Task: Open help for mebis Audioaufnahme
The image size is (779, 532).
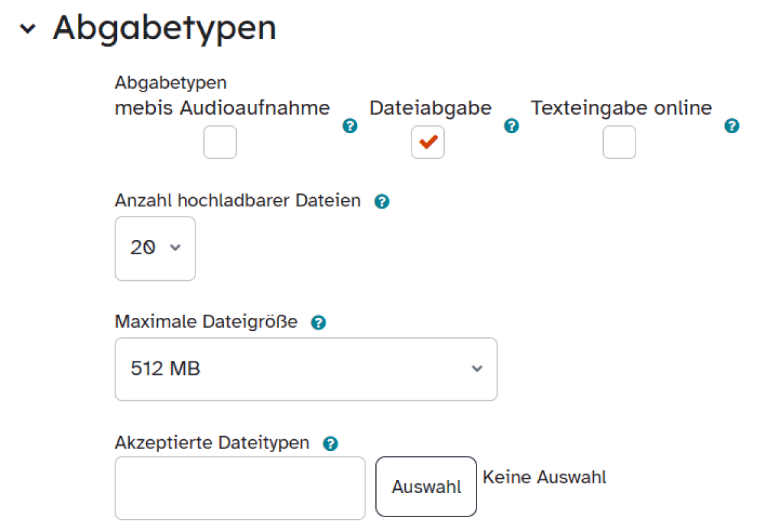Action: coord(350,126)
